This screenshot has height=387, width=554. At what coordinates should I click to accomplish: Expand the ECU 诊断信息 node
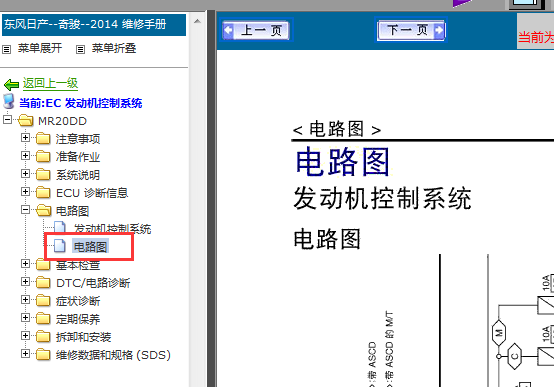pos(25,192)
